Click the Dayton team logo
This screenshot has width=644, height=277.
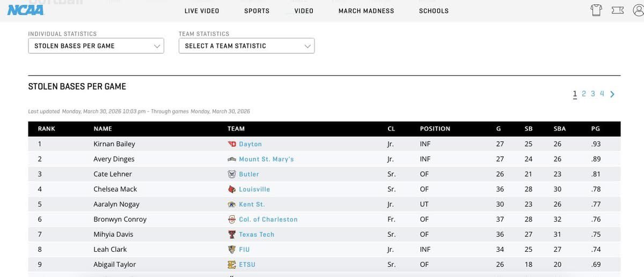pos(232,144)
